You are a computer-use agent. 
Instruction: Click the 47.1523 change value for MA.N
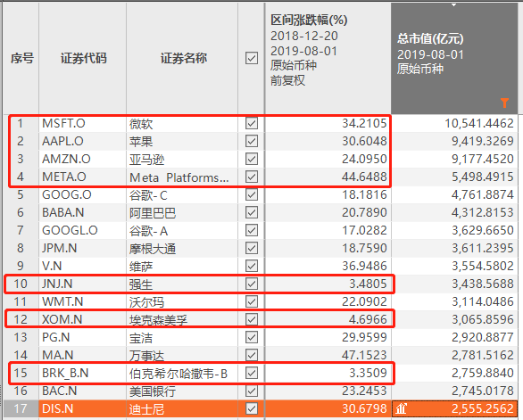[364, 355]
